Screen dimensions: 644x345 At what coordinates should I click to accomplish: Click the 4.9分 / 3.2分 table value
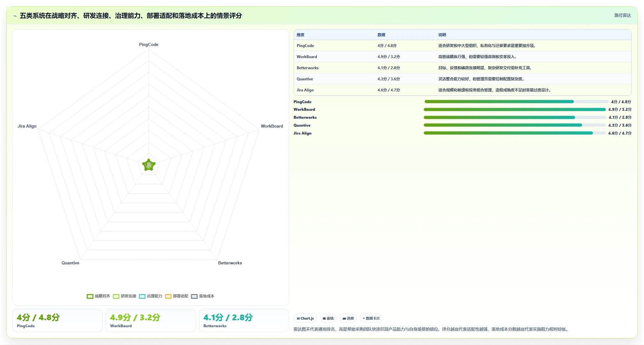pyautogui.click(x=388, y=57)
